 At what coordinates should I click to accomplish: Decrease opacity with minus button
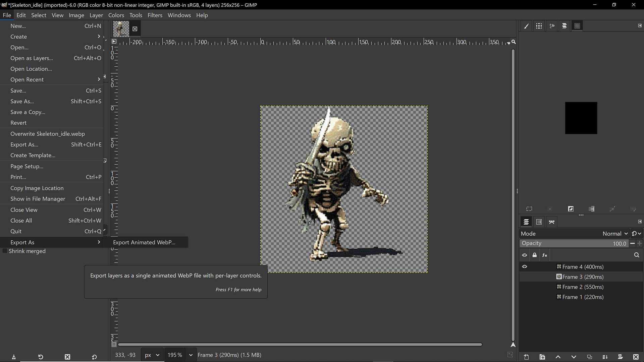click(x=633, y=243)
